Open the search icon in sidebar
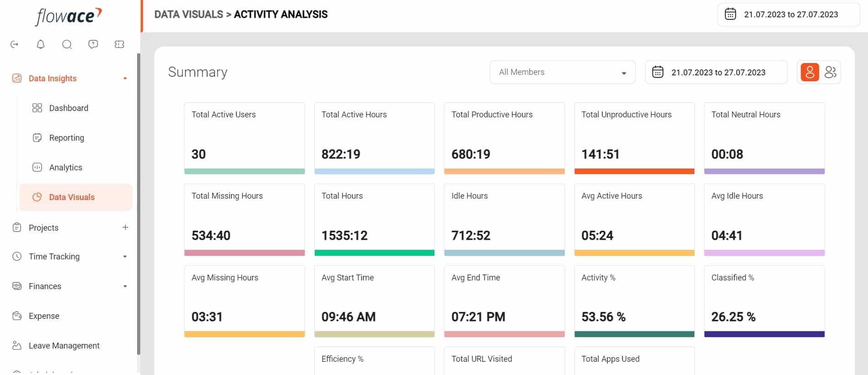Image resolution: width=868 pixels, height=375 pixels. tap(67, 44)
